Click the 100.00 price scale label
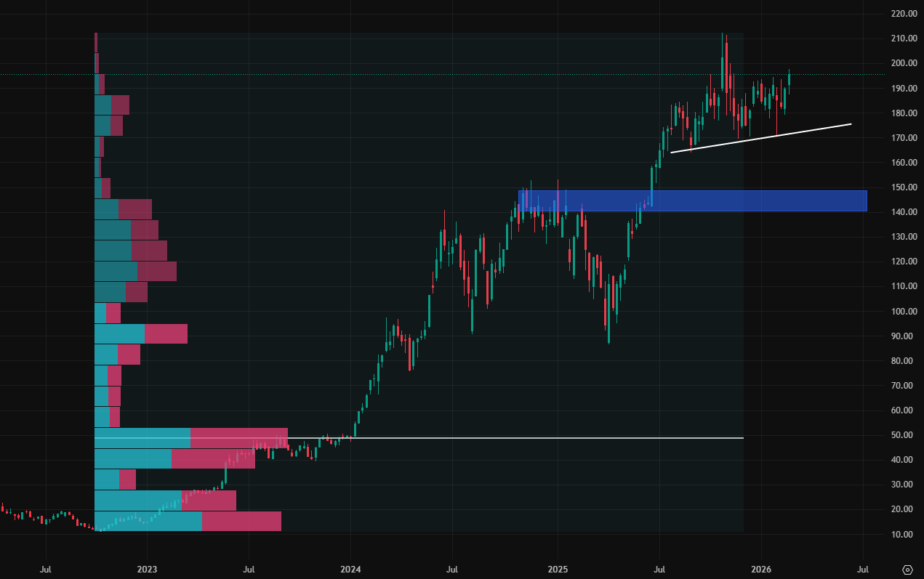This screenshot has height=579, width=924. (904, 312)
